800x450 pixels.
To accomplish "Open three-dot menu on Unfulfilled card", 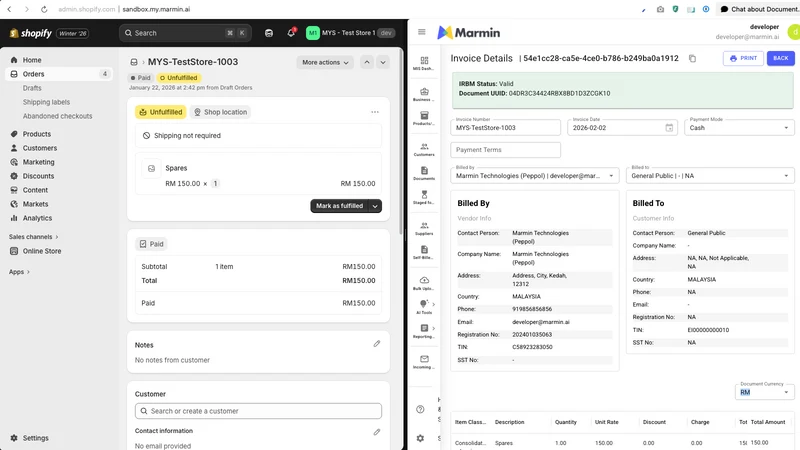I will [x=375, y=112].
